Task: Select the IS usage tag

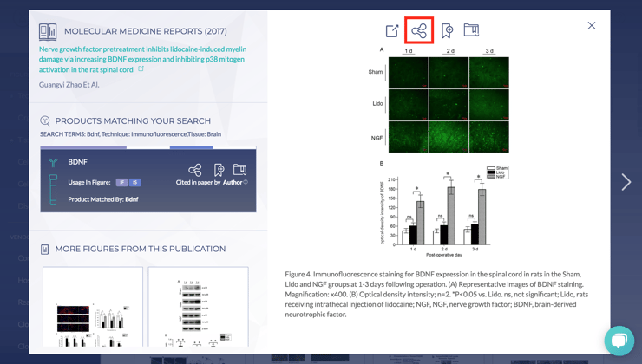Action: (x=135, y=182)
